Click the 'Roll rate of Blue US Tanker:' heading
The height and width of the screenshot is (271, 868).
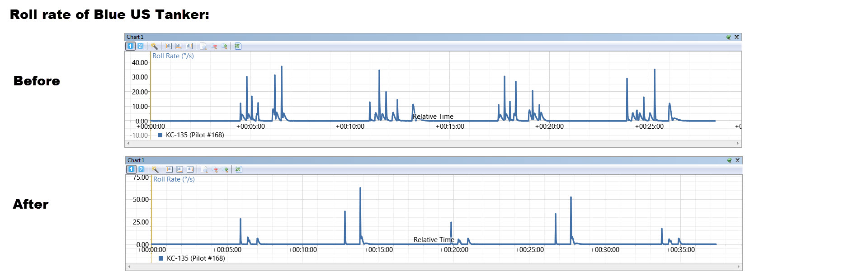109,14
